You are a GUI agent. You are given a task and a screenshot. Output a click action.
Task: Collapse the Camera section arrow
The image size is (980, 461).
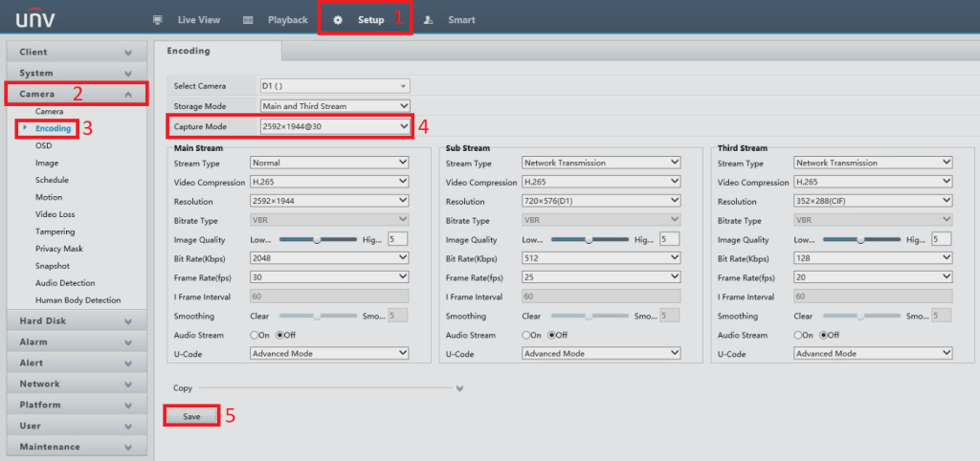point(128,94)
